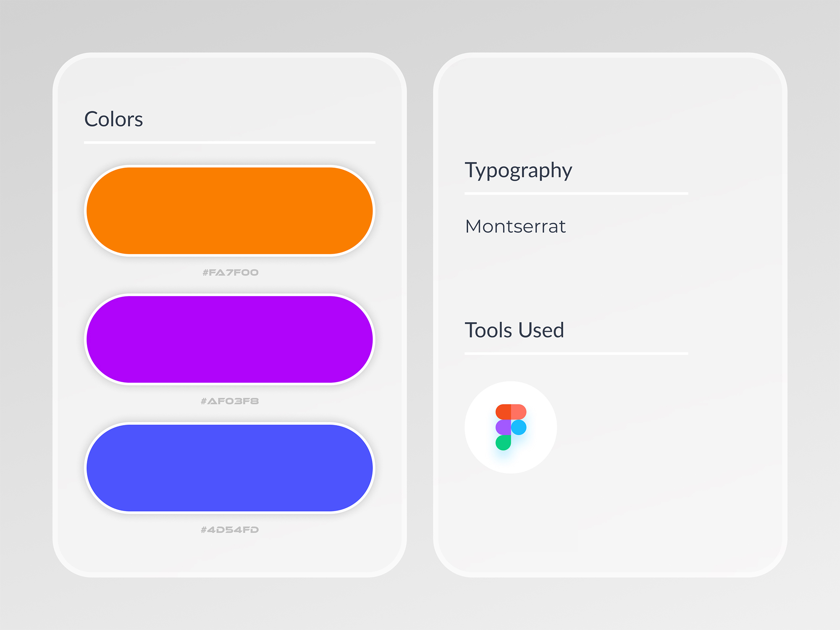Image resolution: width=840 pixels, height=630 pixels.
Task: Click the purple segment of Figma logo
Action: click(503, 427)
